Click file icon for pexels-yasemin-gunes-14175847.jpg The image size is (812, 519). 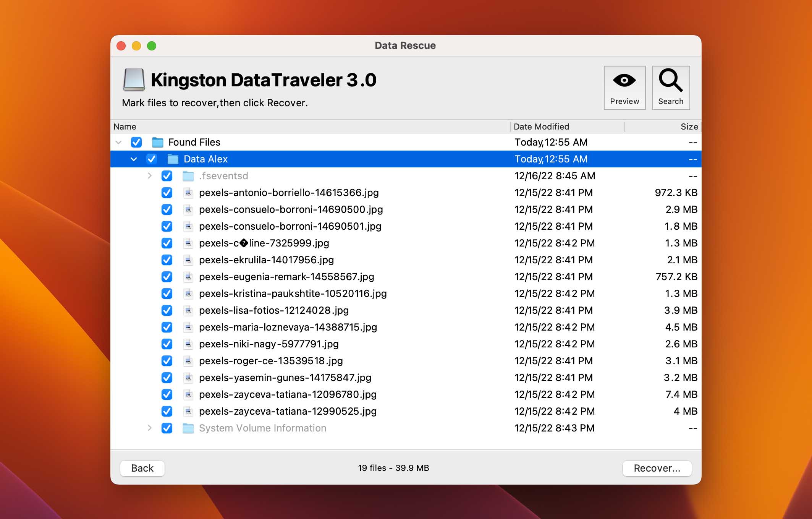188,378
